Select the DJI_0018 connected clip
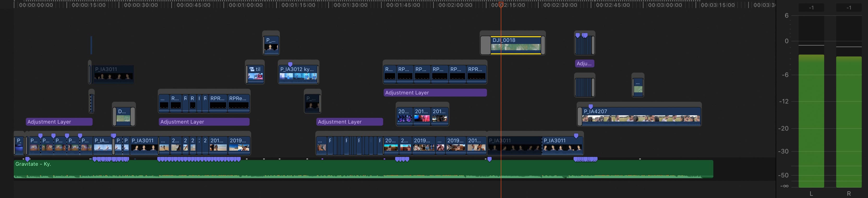 pos(516,45)
